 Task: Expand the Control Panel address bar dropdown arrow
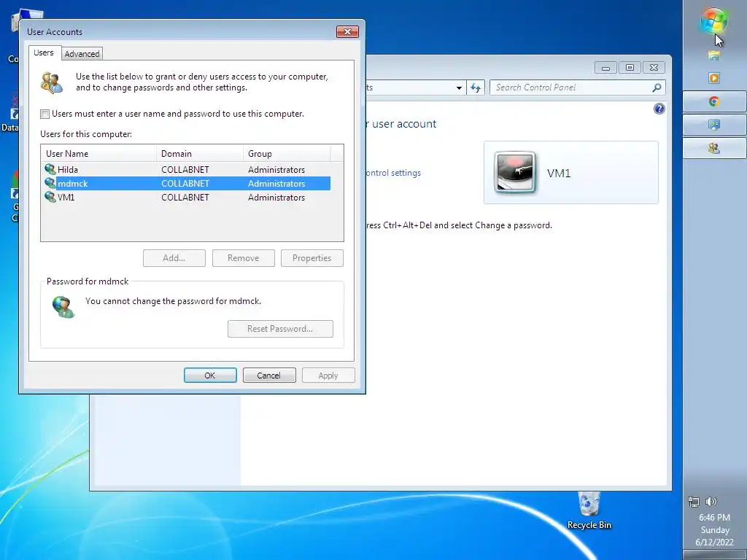(x=459, y=87)
